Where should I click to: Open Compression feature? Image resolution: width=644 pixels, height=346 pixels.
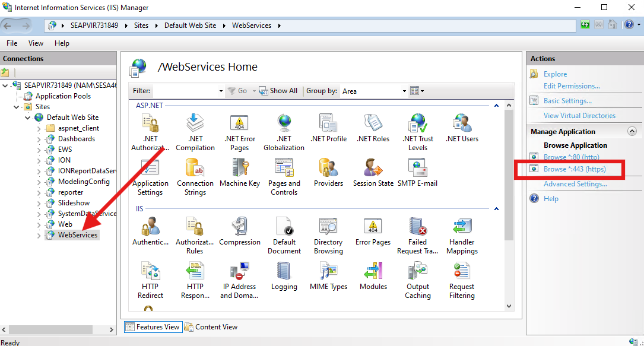point(240,231)
